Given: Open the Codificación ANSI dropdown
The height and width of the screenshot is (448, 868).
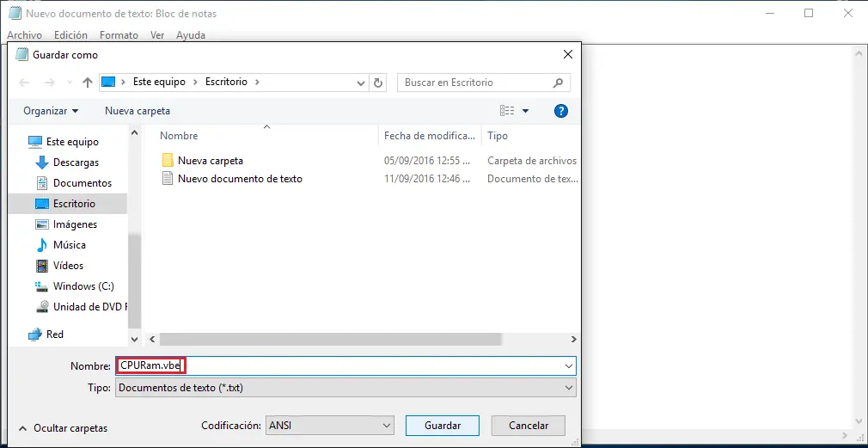Looking at the screenshot, I should tap(330, 426).
